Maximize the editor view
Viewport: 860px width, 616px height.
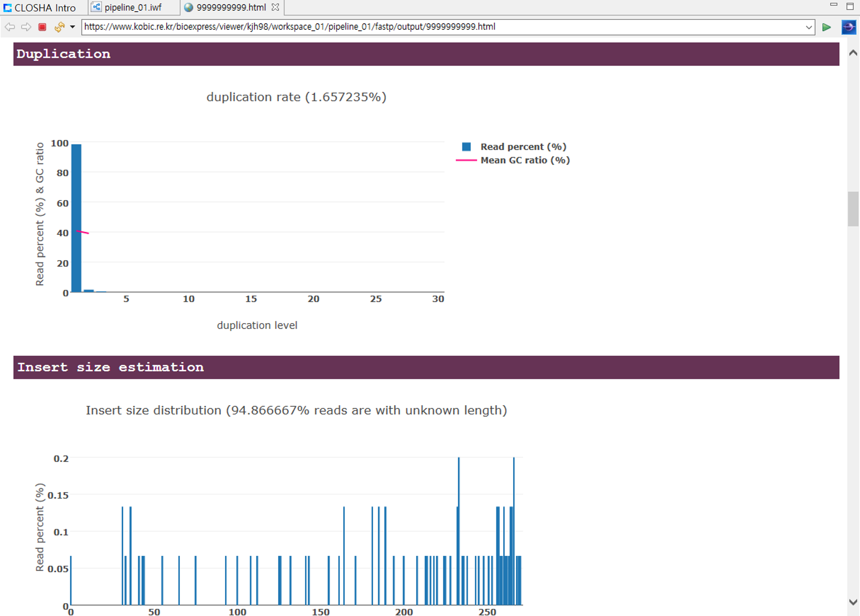850,6
